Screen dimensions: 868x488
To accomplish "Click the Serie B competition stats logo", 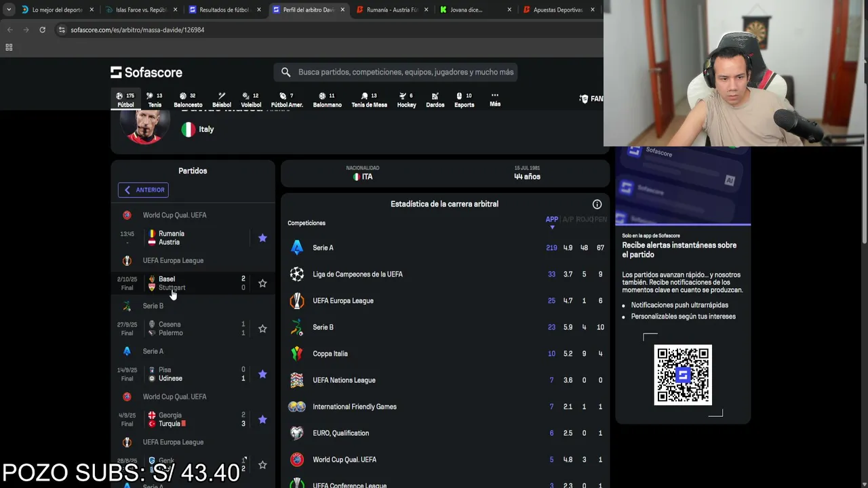I will tap(297, 327).
